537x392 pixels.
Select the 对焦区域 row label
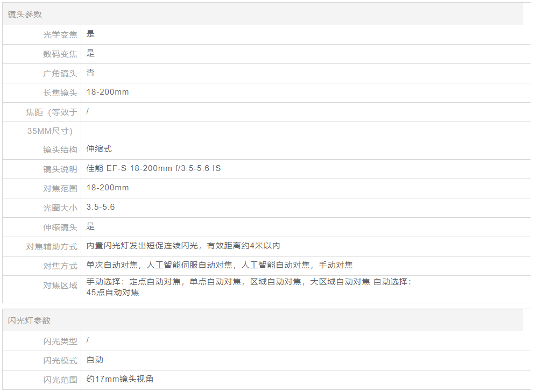[60, 286]
